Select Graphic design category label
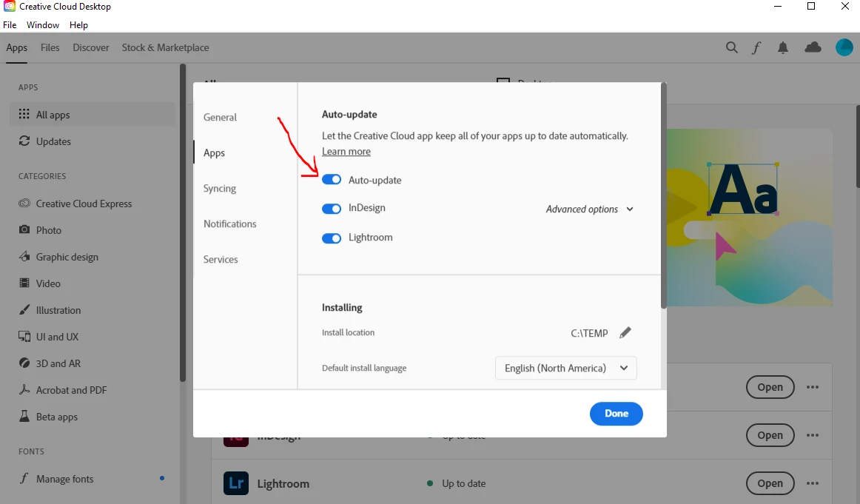The width and height of the screenshot is (860, 504). 67,258
